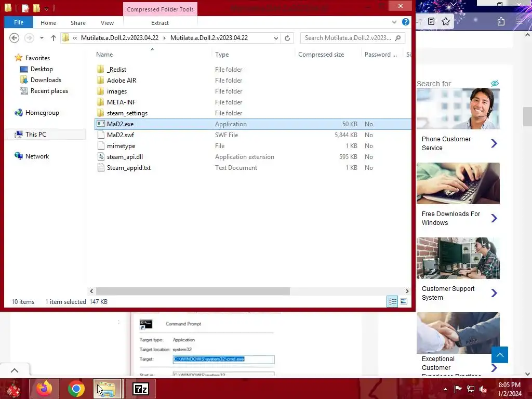
Task: Click the scroll-to-top blue button
Action: coord(500,355)
